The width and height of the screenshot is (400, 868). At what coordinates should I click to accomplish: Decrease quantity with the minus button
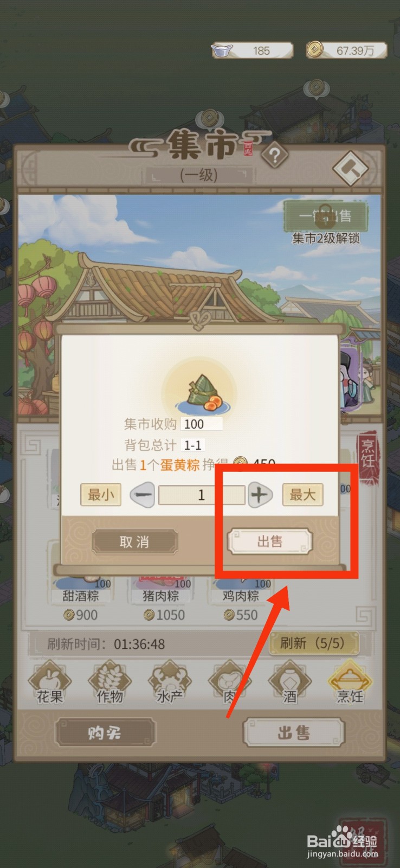143,495
